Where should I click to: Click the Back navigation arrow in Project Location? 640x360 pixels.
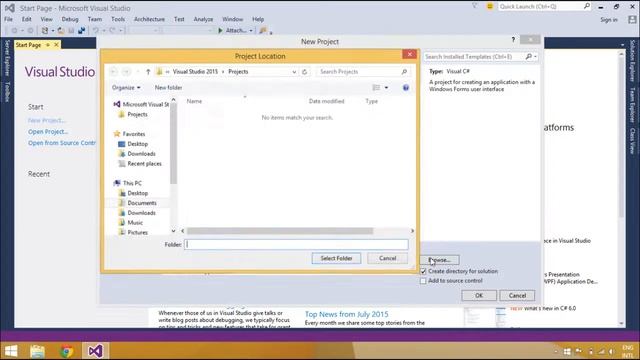pos(113,72)
